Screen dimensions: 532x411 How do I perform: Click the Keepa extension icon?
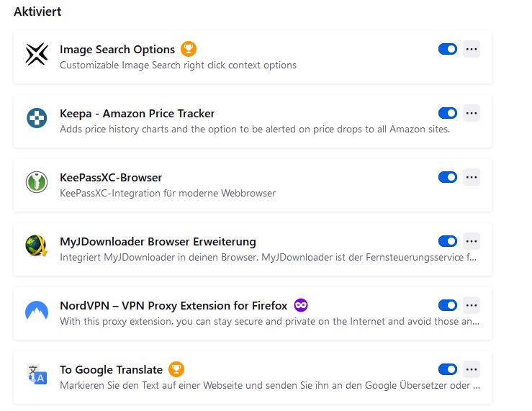coord(37,119)
